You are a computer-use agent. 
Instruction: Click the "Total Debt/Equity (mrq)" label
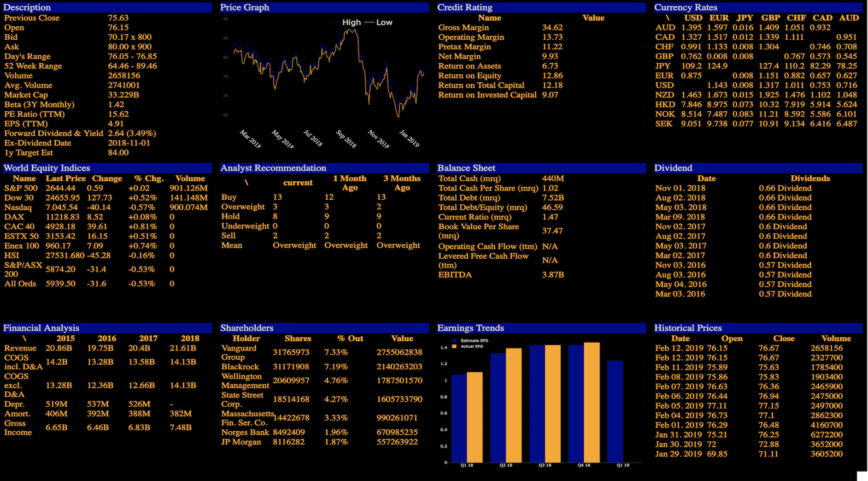pos(483,208)
